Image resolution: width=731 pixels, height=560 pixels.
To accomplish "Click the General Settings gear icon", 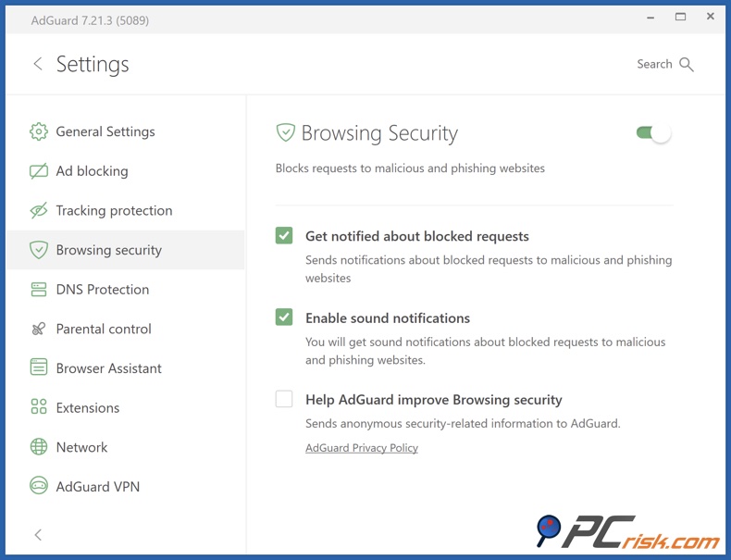I will pyautogui.click(x=39, y=131).
